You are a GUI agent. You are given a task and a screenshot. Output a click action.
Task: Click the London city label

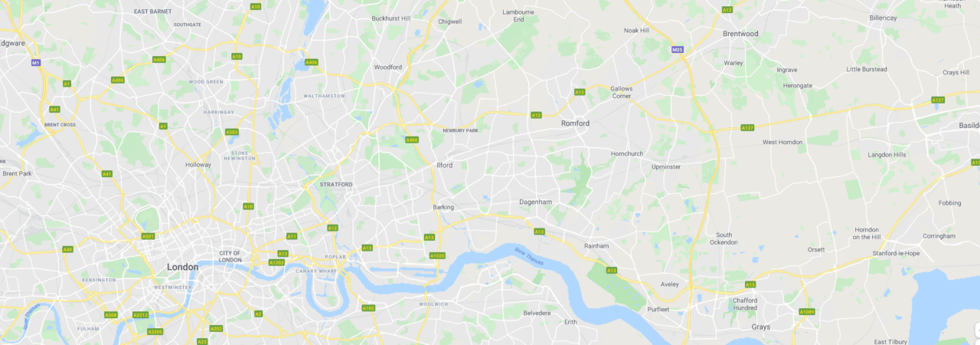click(x=182, y=267)
